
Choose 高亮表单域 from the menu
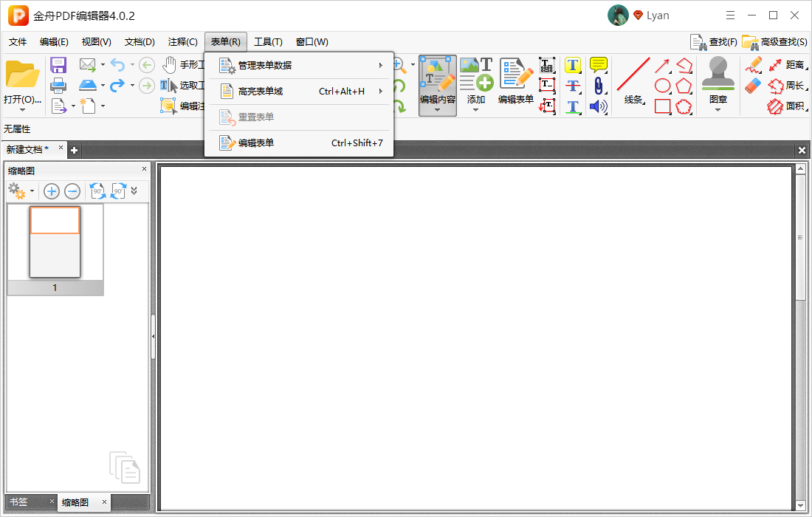[x=299, y=91]
